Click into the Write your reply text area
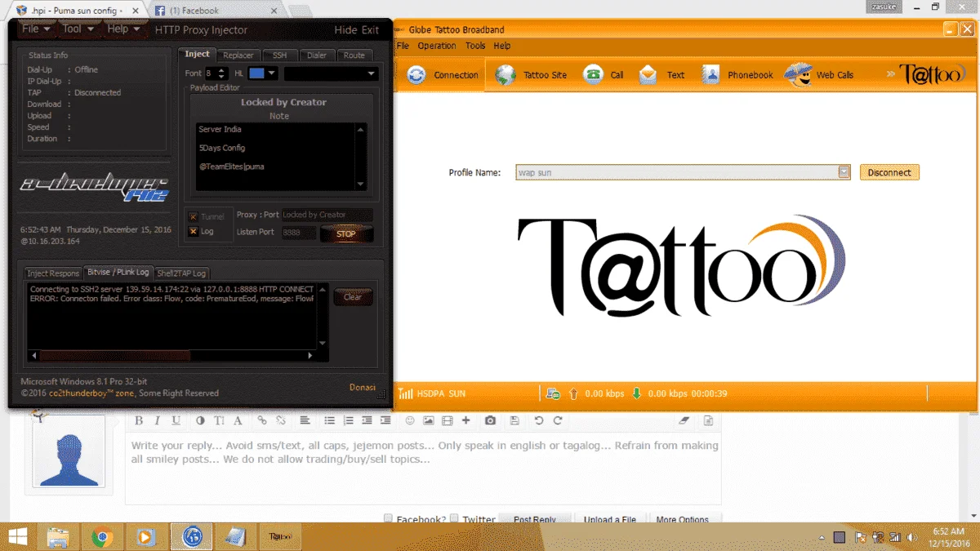 423,469
